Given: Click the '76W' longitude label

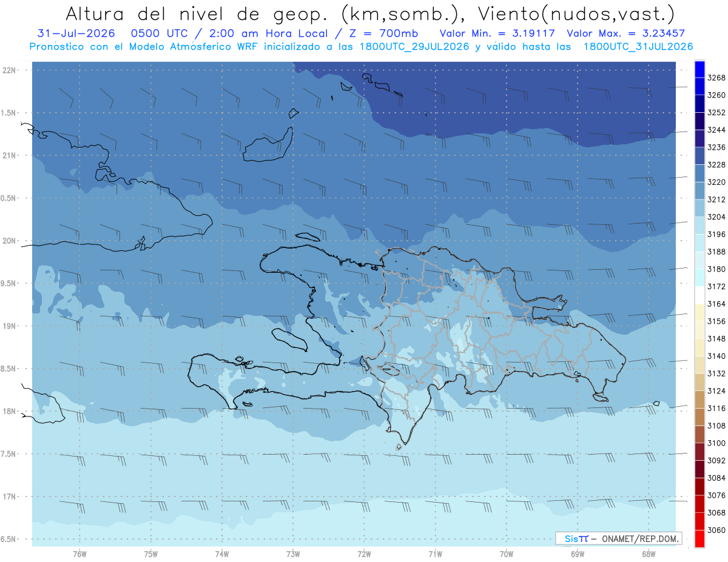Looking at the screenshot, I should tap(79, 554).
